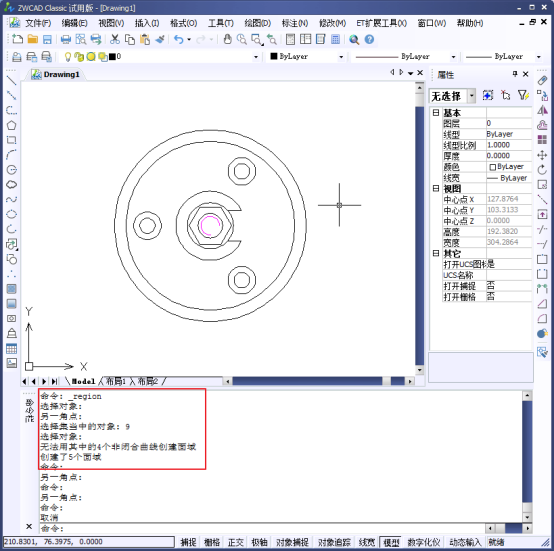Toggle 对象捕捉 object snap in status bar

[x=292, y=542]
